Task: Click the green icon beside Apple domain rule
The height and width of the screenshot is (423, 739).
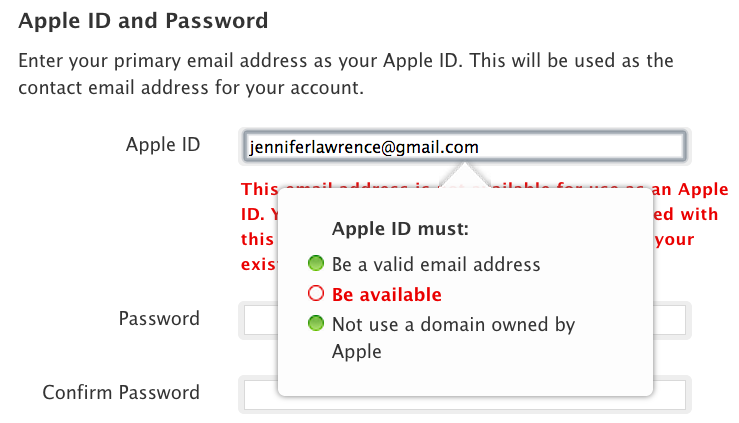Action: (x=316, y=324)
